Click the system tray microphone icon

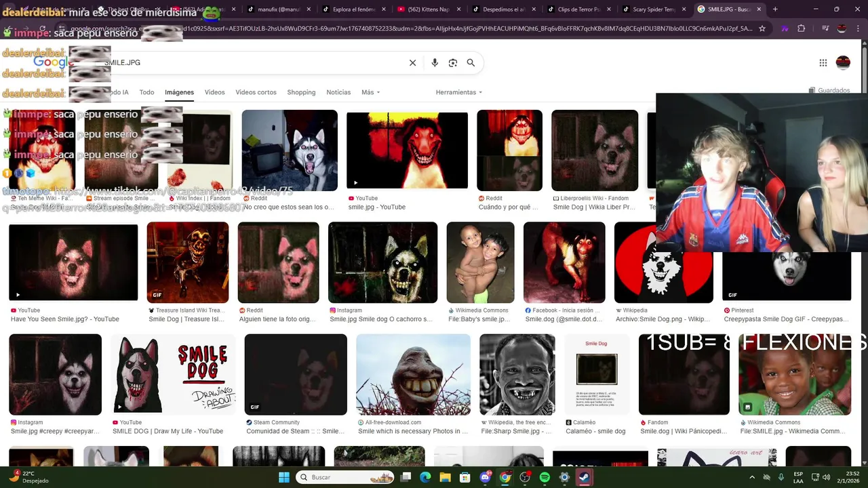pyautogui.click(x=781, y=477)
